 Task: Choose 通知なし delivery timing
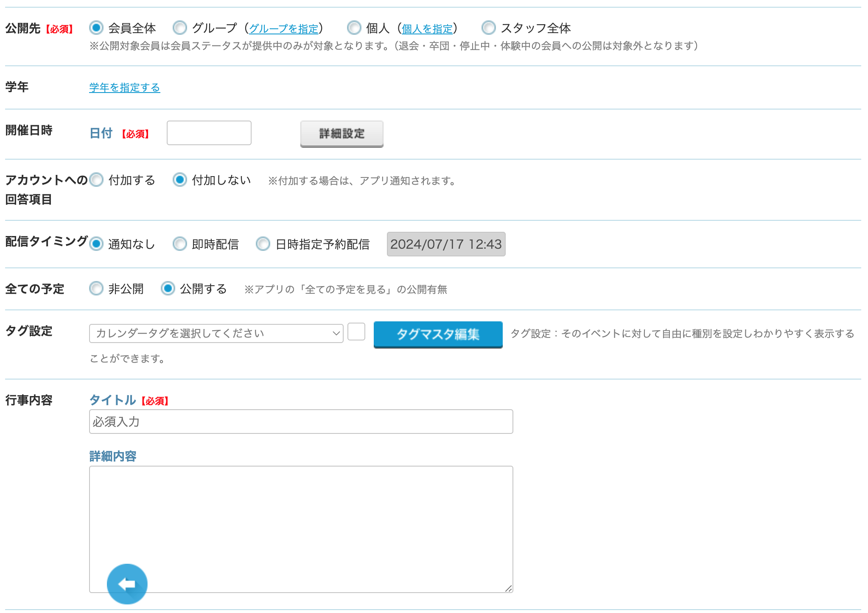[x=96, y=244]
